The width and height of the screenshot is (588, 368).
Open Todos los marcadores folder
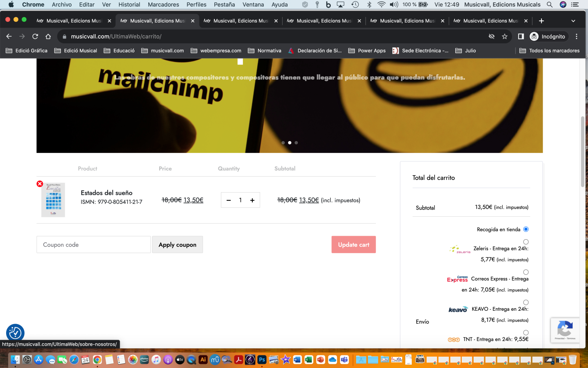[550, 50]
